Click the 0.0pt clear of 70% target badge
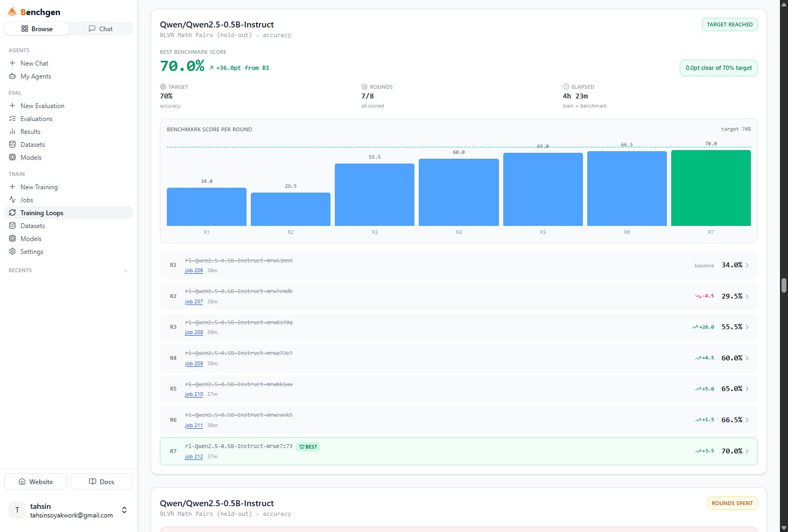788x532 pixels. 719,68
